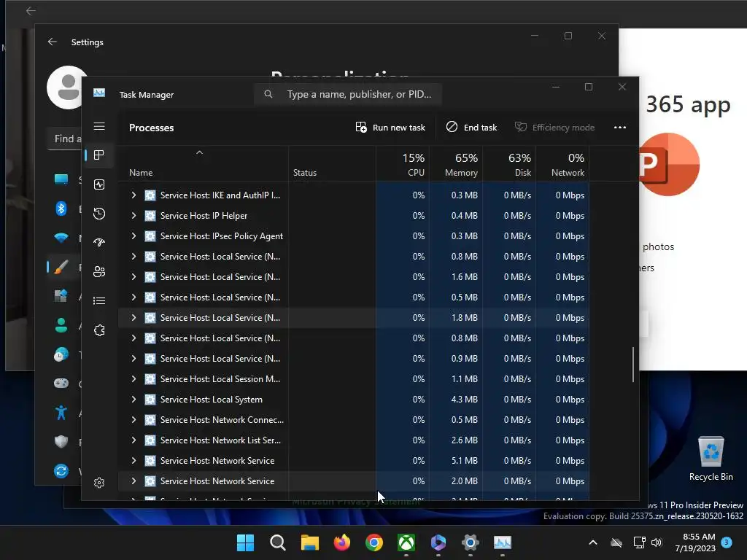Select Personalization paintbrush icon in Settings

(61, 267)
